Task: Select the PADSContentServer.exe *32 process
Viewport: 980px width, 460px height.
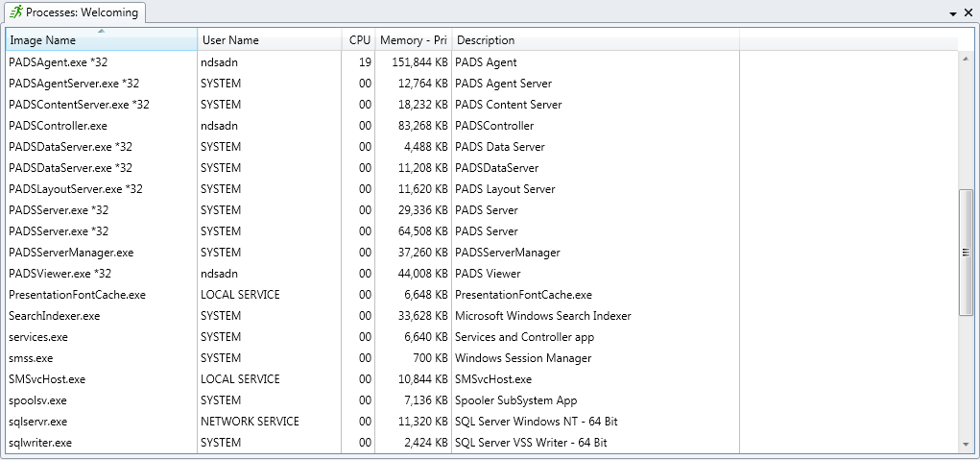Action: pos(79,105)
